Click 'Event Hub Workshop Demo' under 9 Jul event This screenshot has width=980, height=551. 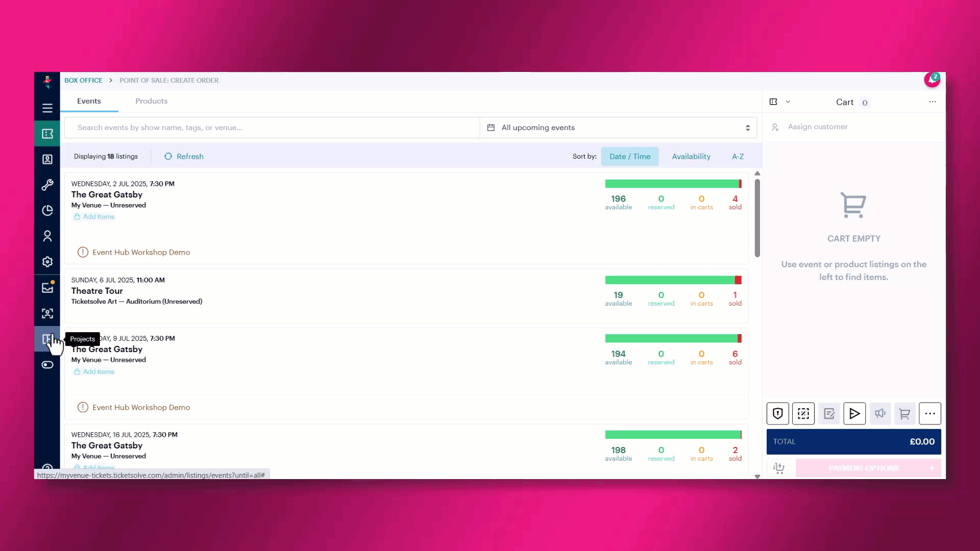(141, 408)
